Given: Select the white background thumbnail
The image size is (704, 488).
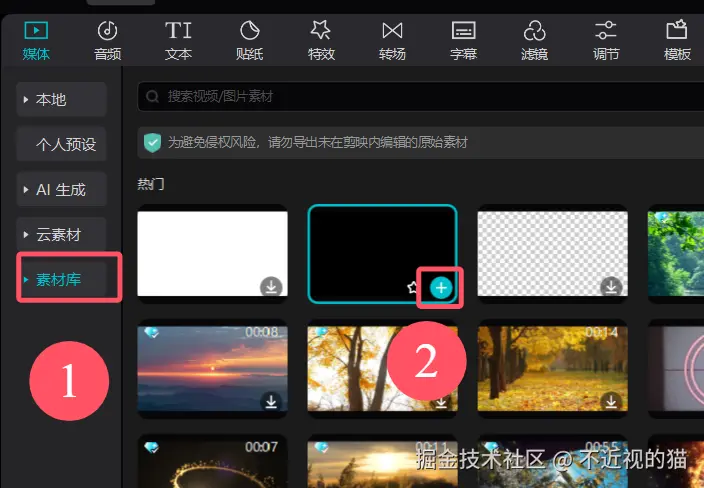Looking at the screenshot, I should [212, 254].
